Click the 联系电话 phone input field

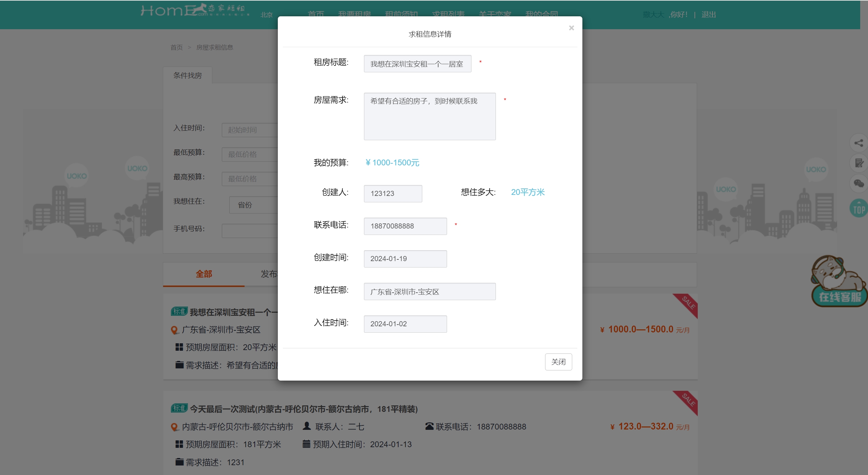405,226
